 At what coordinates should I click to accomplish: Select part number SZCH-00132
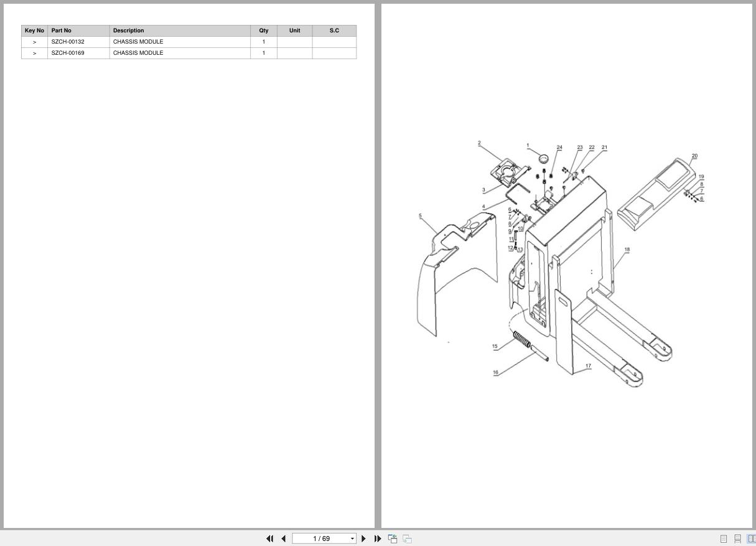click(x=68, y=42)
